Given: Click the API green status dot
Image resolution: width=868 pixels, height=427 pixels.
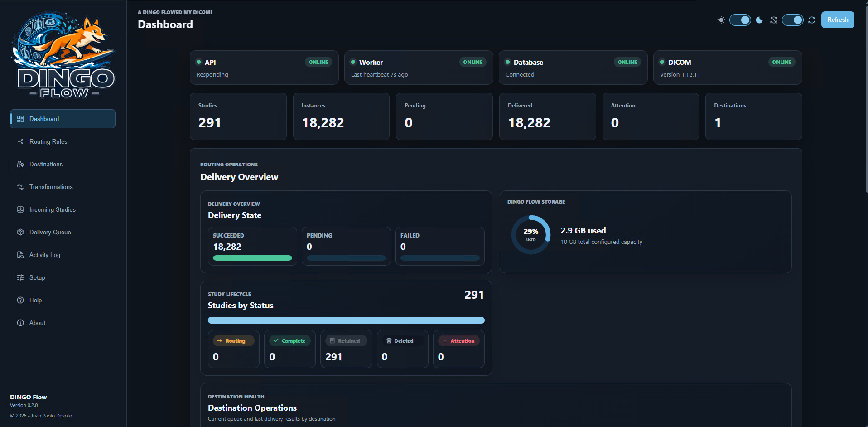Looking at the screenshot, I should pyautogui.click(x=198, y=62).
